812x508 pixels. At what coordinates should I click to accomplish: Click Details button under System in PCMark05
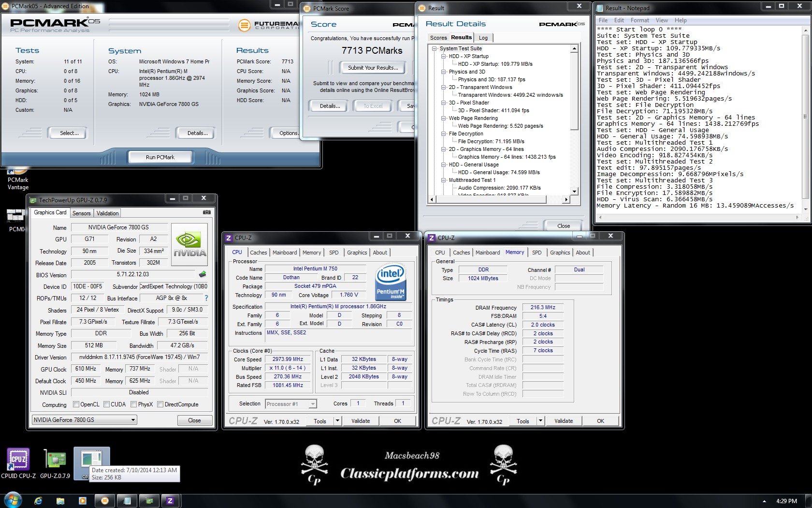point(197,133)
